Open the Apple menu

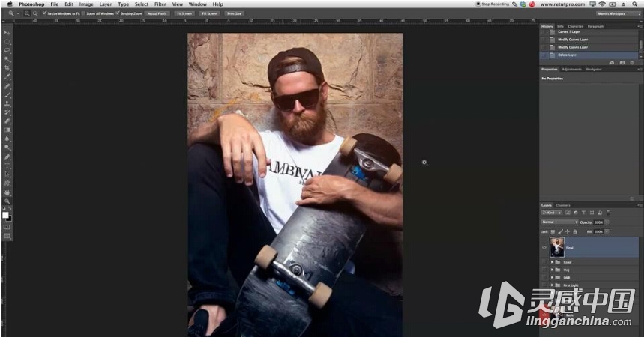click(10, 4)
